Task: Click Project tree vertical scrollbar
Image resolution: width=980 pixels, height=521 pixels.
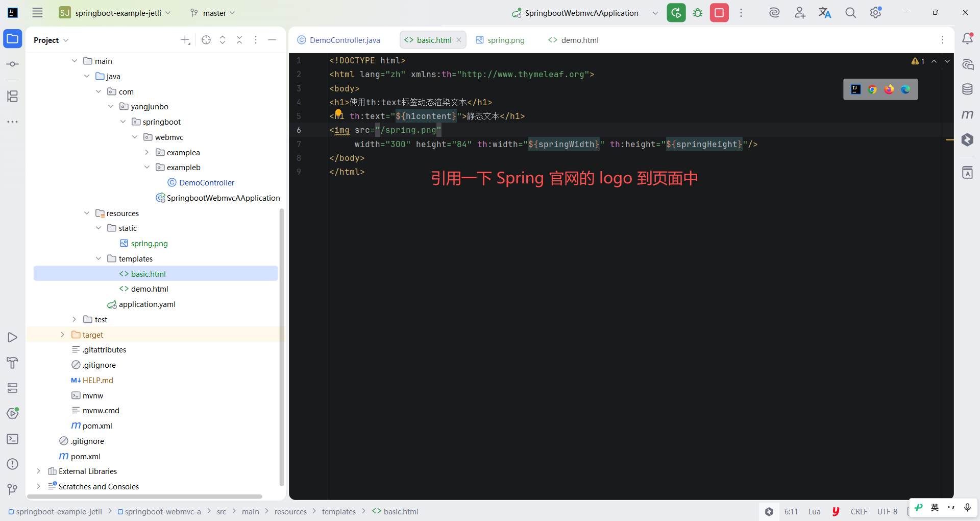Action: (x=282, y=347)
